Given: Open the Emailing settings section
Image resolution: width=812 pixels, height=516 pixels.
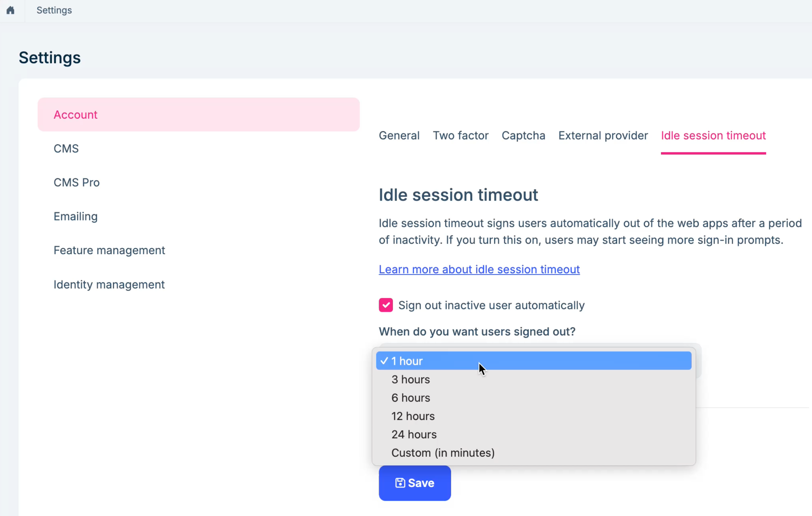Looking at the screenshot, I should (75, 216).
